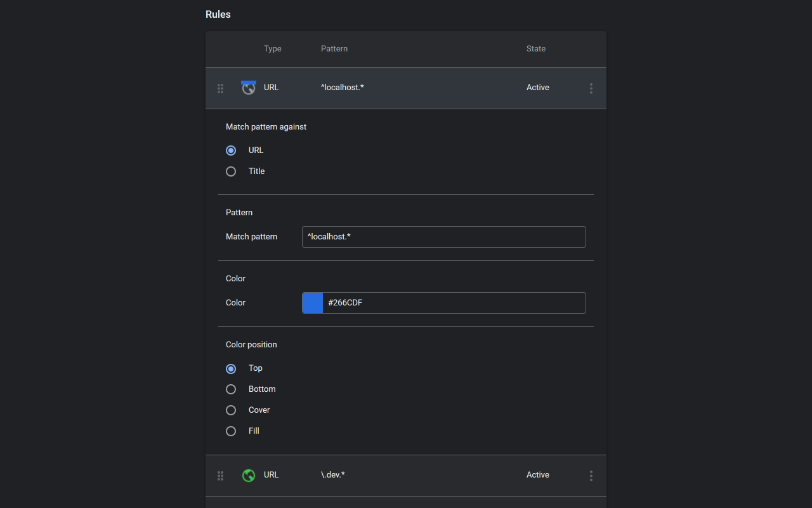Open three-dot menu for \.dev.* rule

pos(591,476)
